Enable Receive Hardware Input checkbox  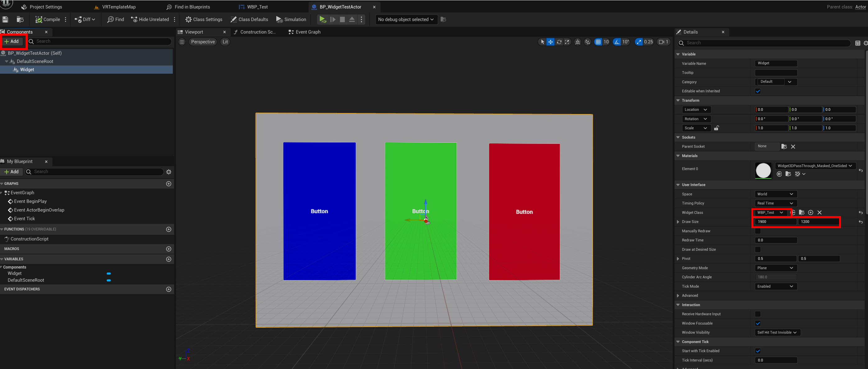pos(758,314)
